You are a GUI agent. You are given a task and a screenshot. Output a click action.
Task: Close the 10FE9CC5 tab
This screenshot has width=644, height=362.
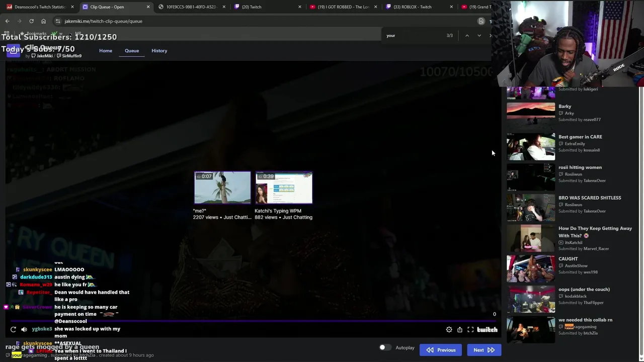224,7
